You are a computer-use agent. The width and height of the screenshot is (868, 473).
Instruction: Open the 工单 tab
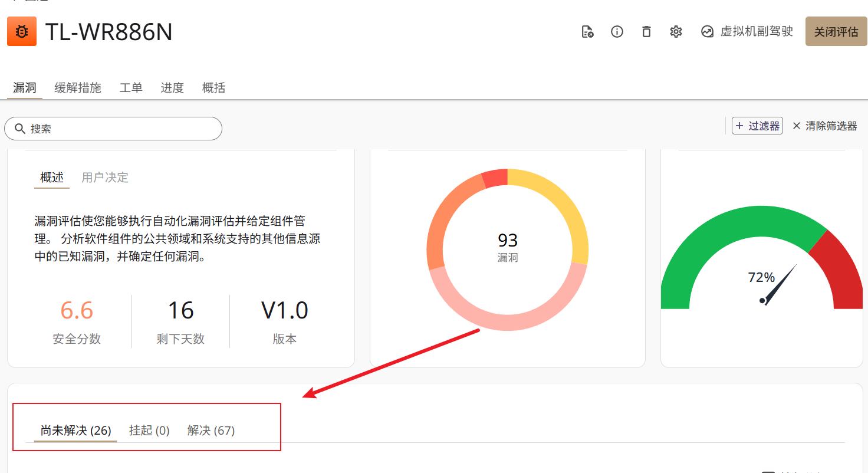coord(131,88)
